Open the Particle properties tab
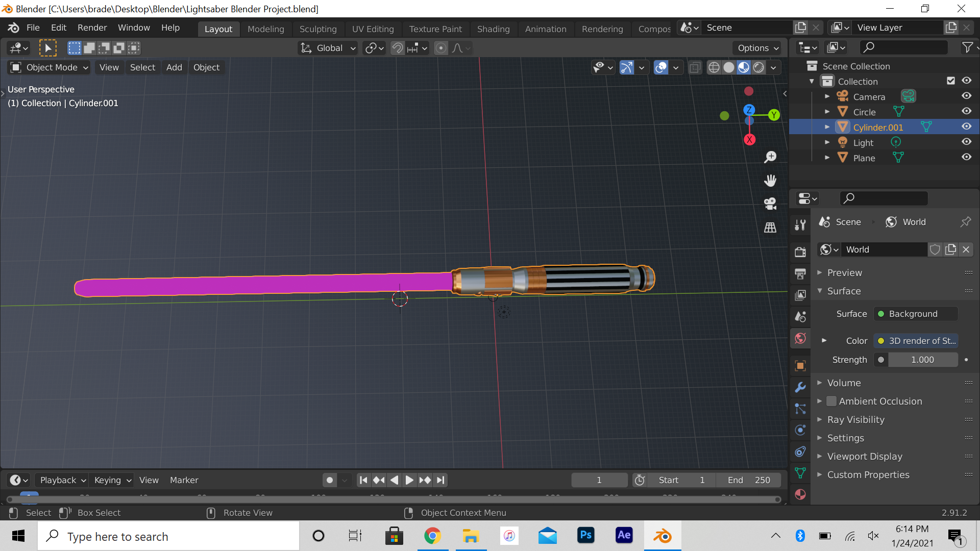 point(800,409)
